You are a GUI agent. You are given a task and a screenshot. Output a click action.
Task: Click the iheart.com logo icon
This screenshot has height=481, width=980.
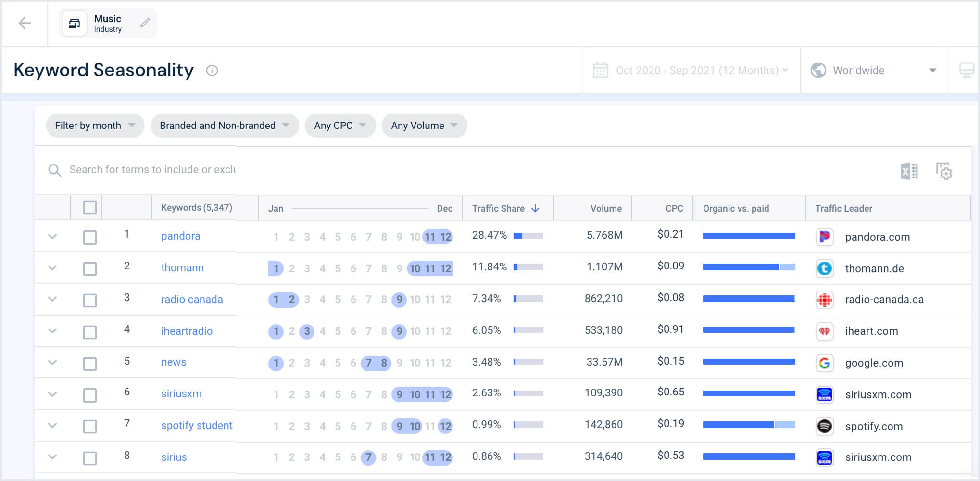tap(825, 331)
